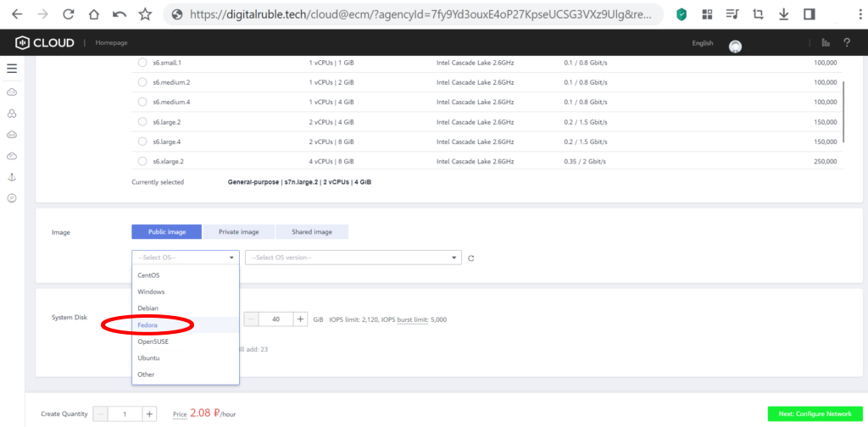Viewport: 868px width, 427px height.
Task: Choose CentOS from the OS list
Action: coord(186,274)
